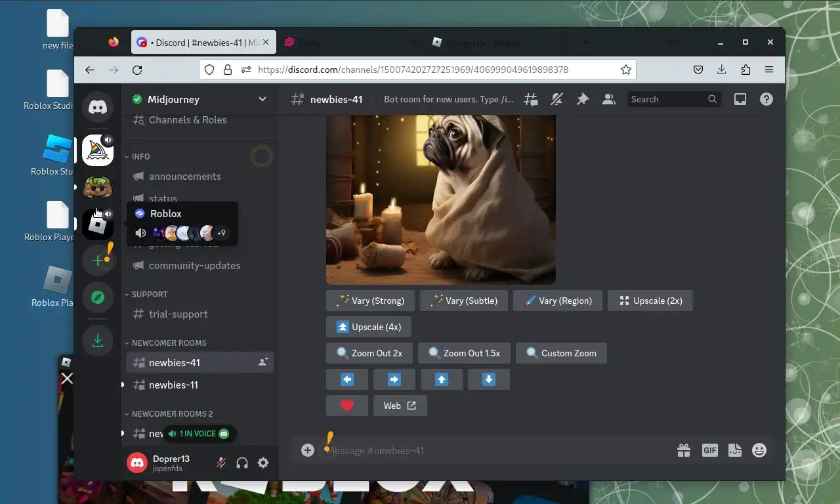Image resolution: width=840 pixels, height=504 pixels.
Task: Open Firefox Downloads toolbar icon
Action: [722, 70]
